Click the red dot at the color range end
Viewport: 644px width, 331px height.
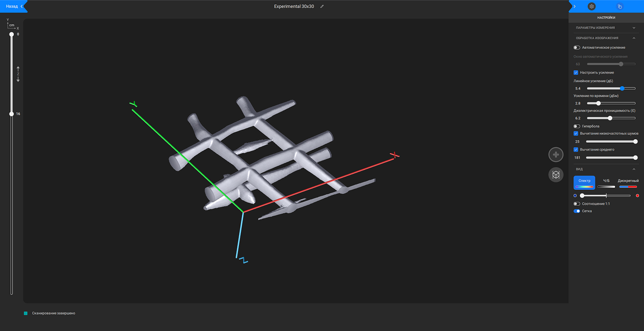[637, 196]
